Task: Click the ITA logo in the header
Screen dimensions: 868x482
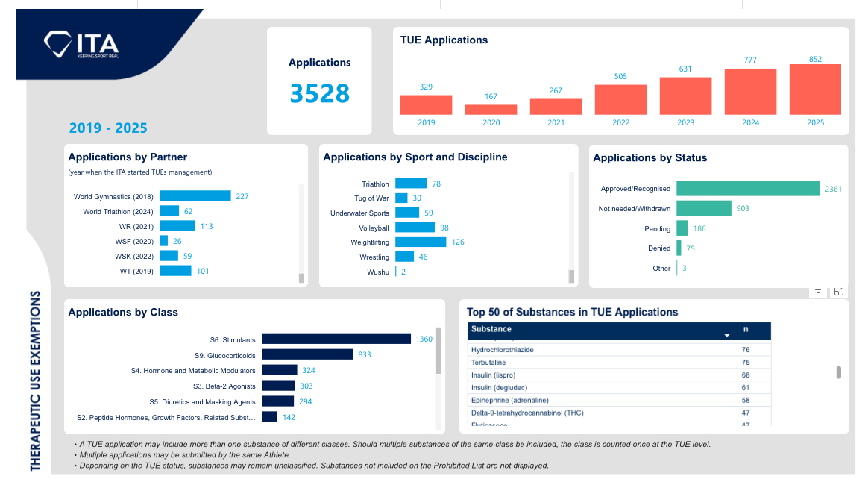Action: 81,45
